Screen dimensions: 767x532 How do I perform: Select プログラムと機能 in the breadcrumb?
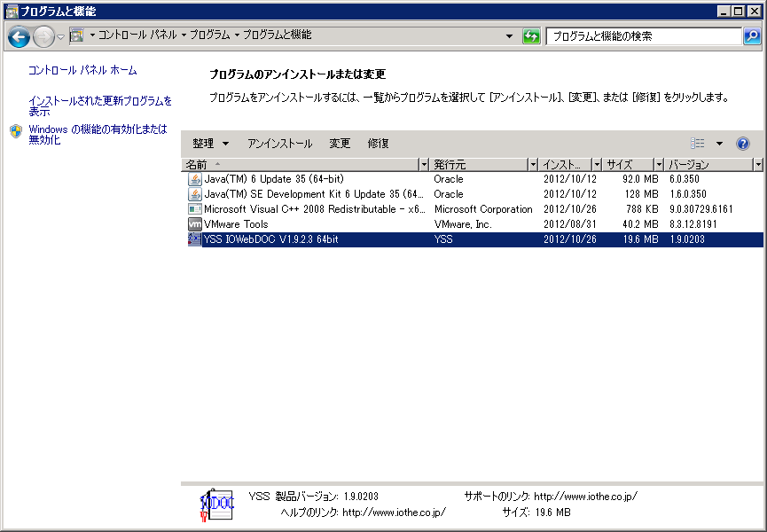click(x=278, y=35)
